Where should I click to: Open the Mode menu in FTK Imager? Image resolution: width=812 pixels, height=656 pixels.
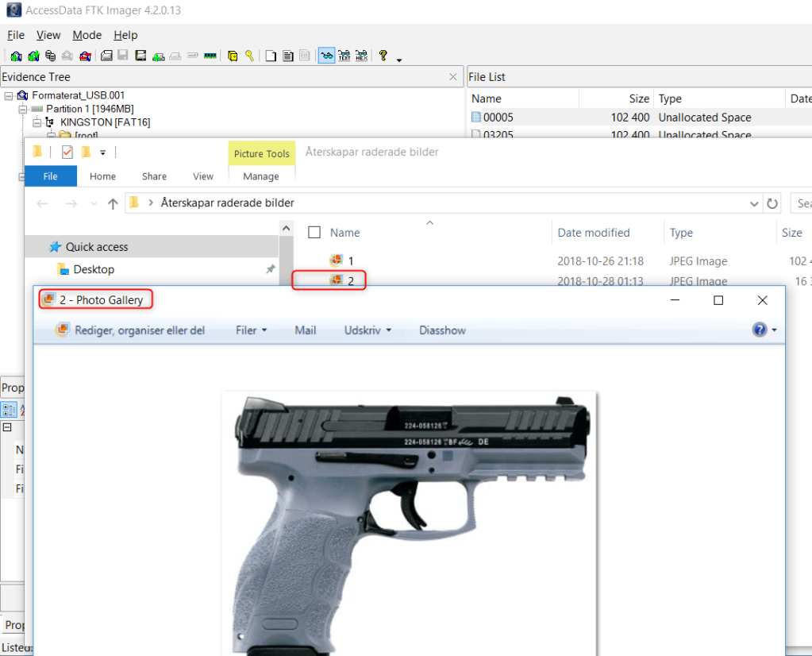[87, 35]
